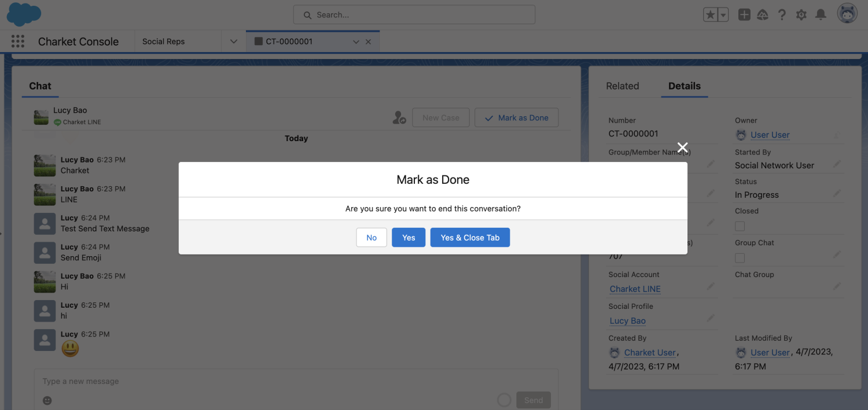This screenshot has height=410, width=868.
Task: Click Lucy Bao avatar beside 'Charket' message
Action: pyautogui.click(x=45, y=165)
